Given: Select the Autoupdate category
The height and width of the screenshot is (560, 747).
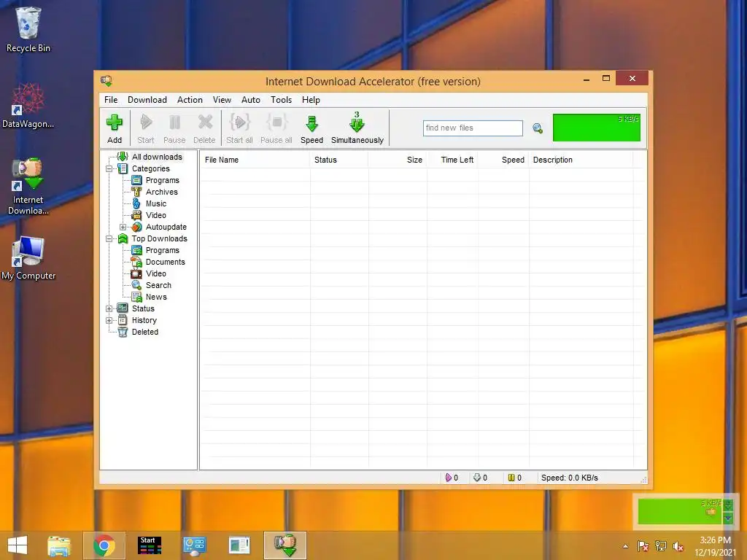Looking at the screenshot, I should click(x=166, y=227).
